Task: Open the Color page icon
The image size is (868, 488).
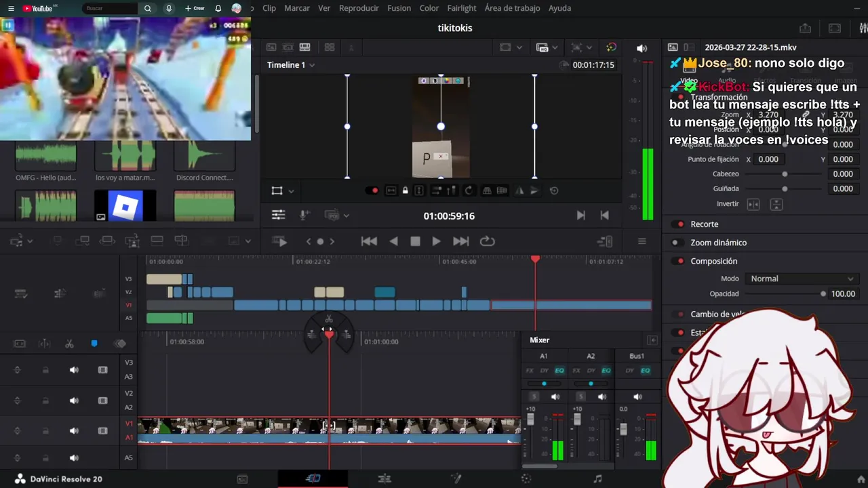Action: point(526,479)
